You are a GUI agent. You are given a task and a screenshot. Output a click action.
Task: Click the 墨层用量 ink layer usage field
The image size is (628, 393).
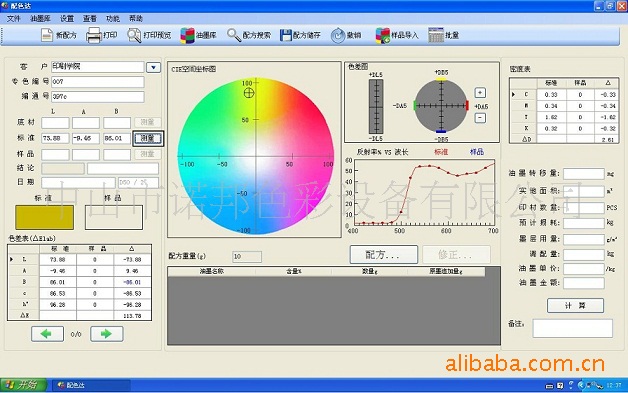(584, 239)
